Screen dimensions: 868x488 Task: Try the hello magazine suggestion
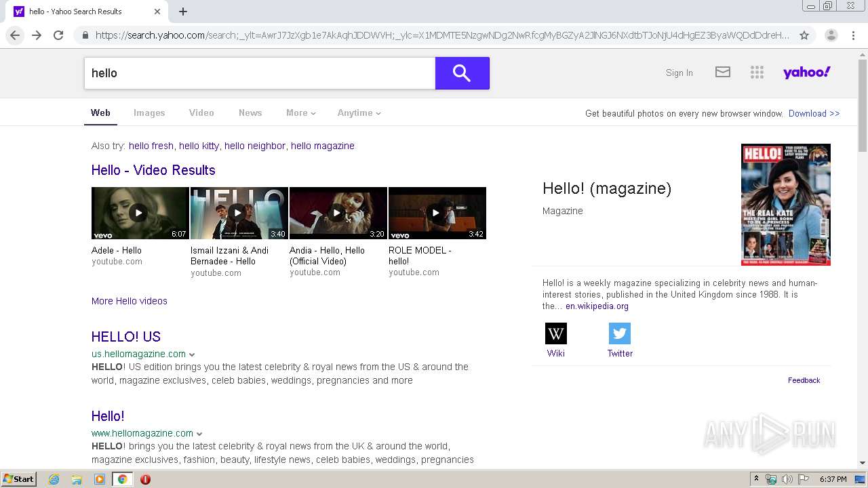(x=323, y=146)
